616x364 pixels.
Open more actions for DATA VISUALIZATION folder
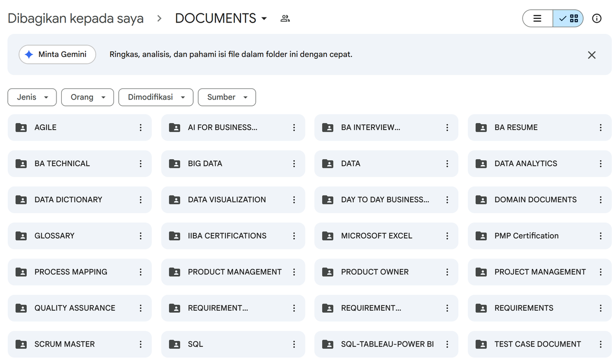[x=294, y=200]
